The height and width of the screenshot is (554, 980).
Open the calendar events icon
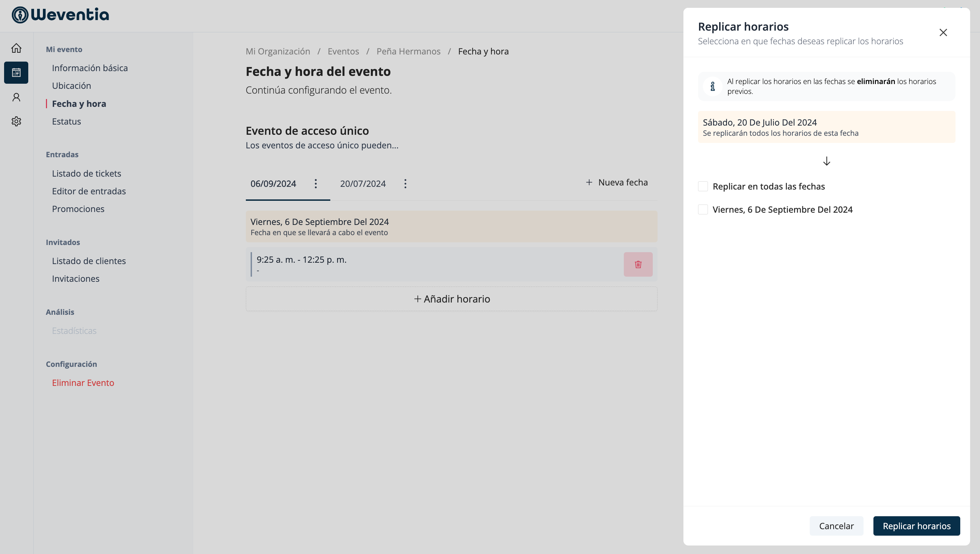[16, 73]
